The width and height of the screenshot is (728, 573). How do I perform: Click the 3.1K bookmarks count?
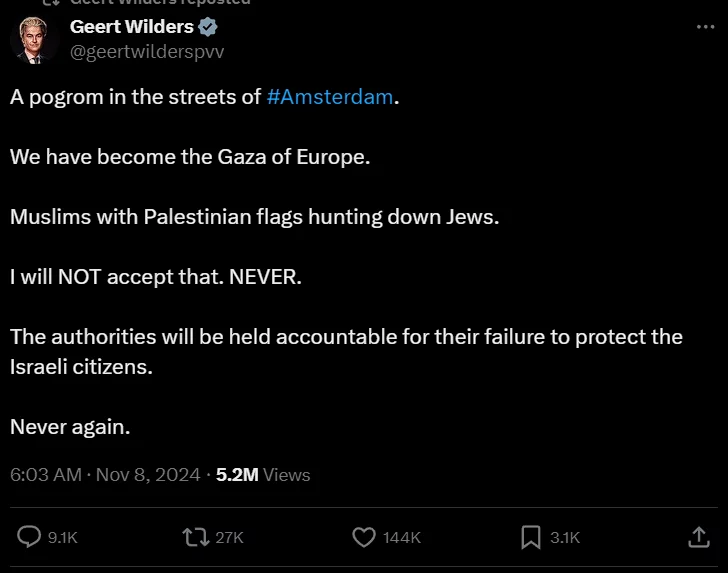point(565,538)
